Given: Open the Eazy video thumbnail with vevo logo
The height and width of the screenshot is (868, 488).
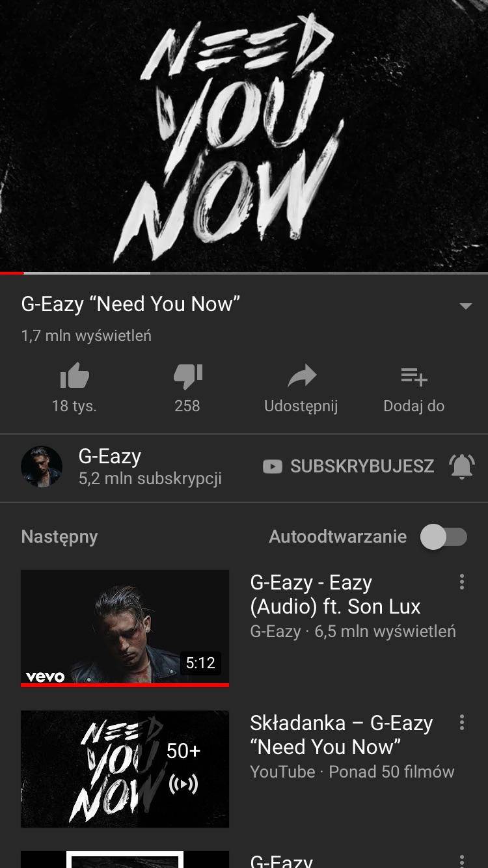Looking at the screenshot, I should (x=125, y=629).
